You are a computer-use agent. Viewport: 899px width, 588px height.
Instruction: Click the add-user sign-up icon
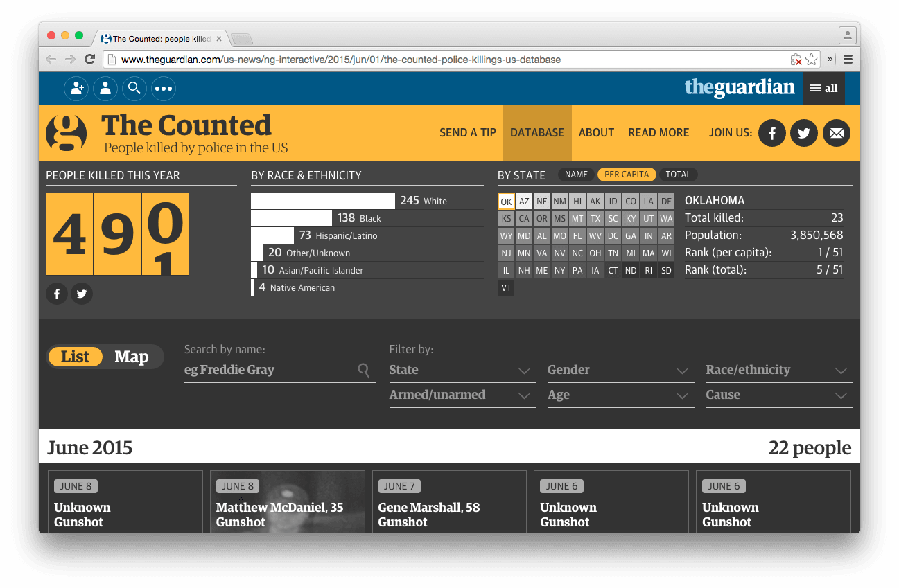pos(76,89)
